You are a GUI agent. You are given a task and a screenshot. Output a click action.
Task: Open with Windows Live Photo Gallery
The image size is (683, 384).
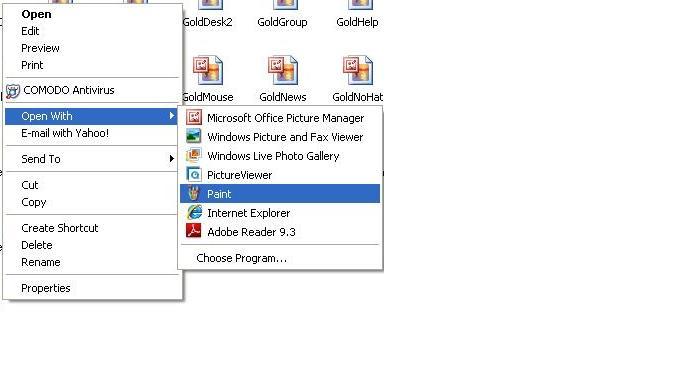[x=280, y=155]
